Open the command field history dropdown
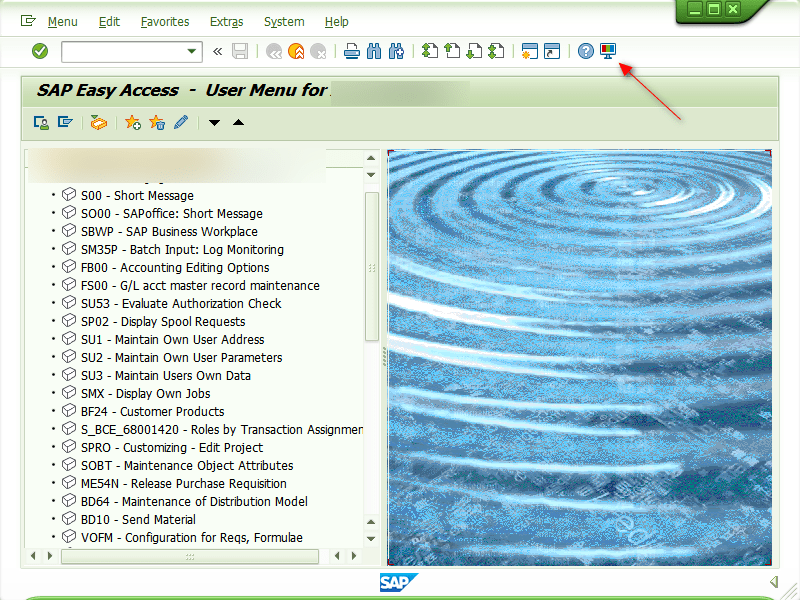The height and width of the screenshot is (600, 800). tap(192, 51)
